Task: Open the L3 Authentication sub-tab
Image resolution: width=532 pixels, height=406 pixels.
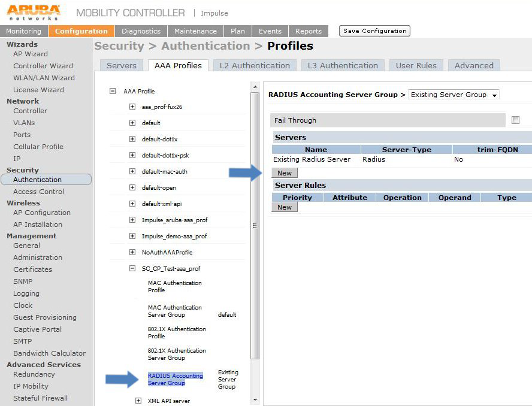Action: 343,65
